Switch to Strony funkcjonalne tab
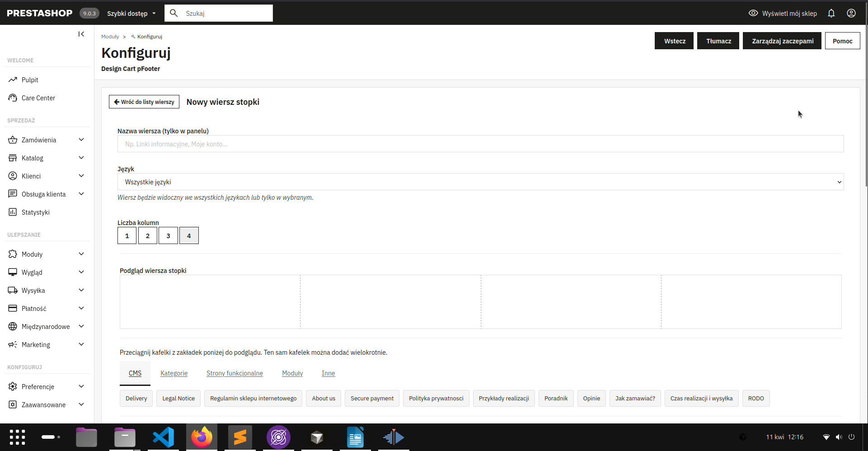The height and width of the screenshot is (451, 868). click(x=235, y=373)
